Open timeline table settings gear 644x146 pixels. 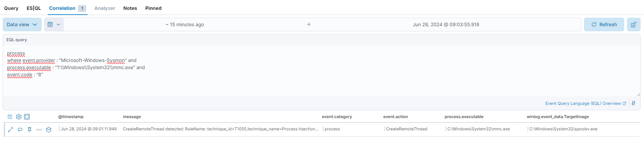pyautogui.click(x=19, y=117)
